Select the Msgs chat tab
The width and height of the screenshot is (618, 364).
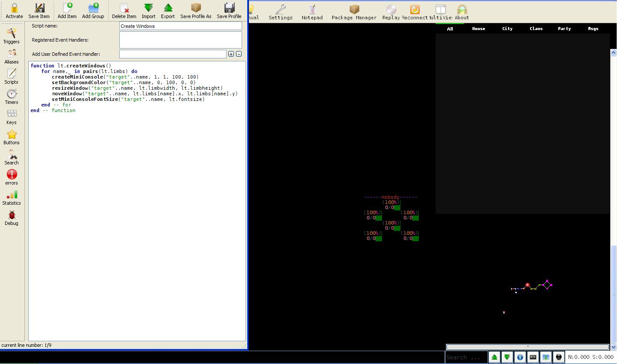point(593,29)
